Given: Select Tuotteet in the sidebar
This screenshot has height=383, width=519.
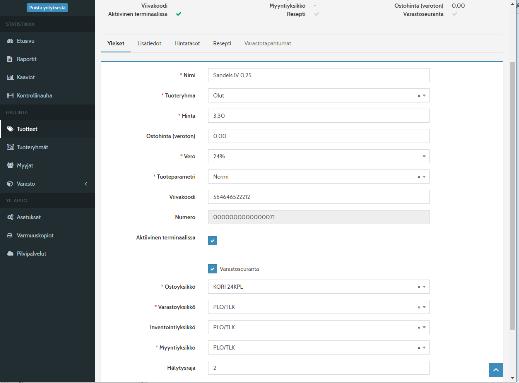Looking at the screenshot, I should 47,129.
